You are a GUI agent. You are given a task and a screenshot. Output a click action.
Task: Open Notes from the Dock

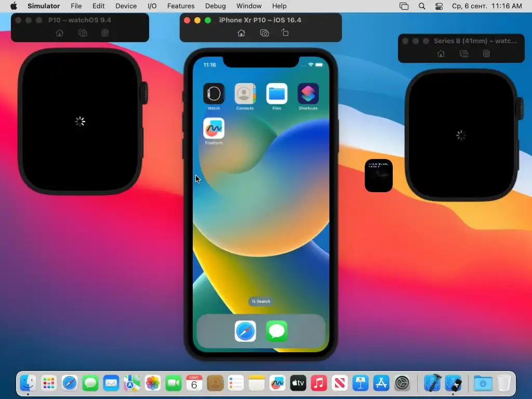pos(257,383)
